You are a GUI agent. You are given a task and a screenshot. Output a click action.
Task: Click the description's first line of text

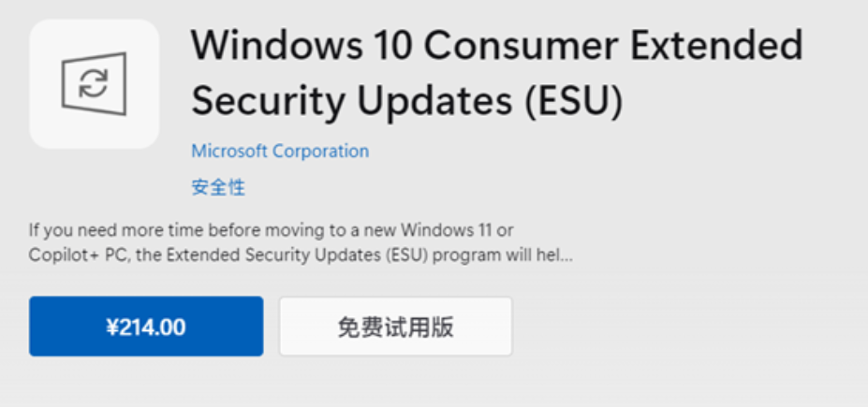click(271, 229)
